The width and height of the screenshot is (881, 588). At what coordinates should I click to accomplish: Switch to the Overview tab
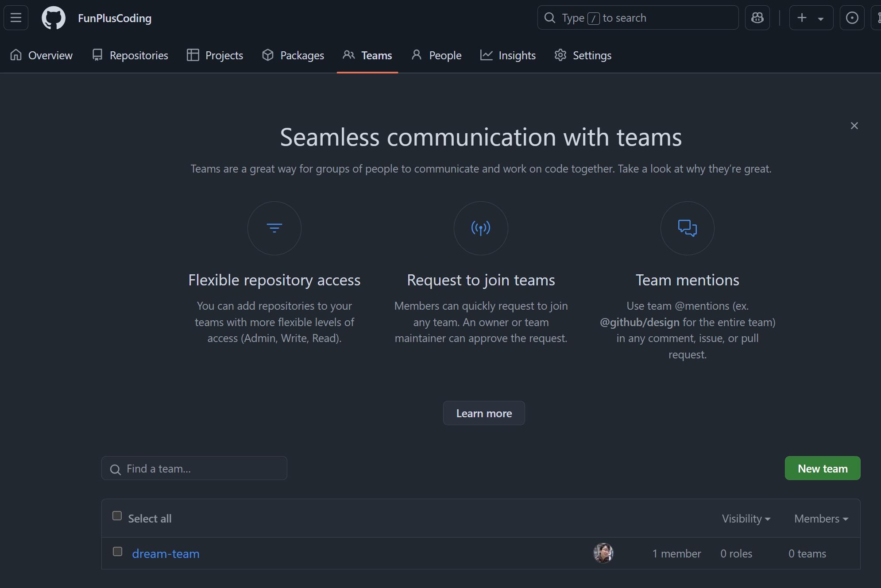[41, 55]
